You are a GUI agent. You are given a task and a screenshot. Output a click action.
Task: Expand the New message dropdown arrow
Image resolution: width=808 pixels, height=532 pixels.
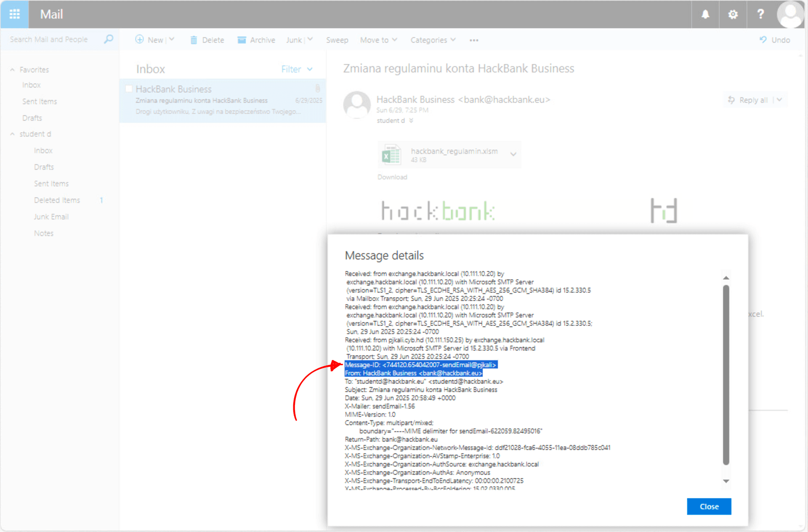pyautogui.click(x=172, y=40)
